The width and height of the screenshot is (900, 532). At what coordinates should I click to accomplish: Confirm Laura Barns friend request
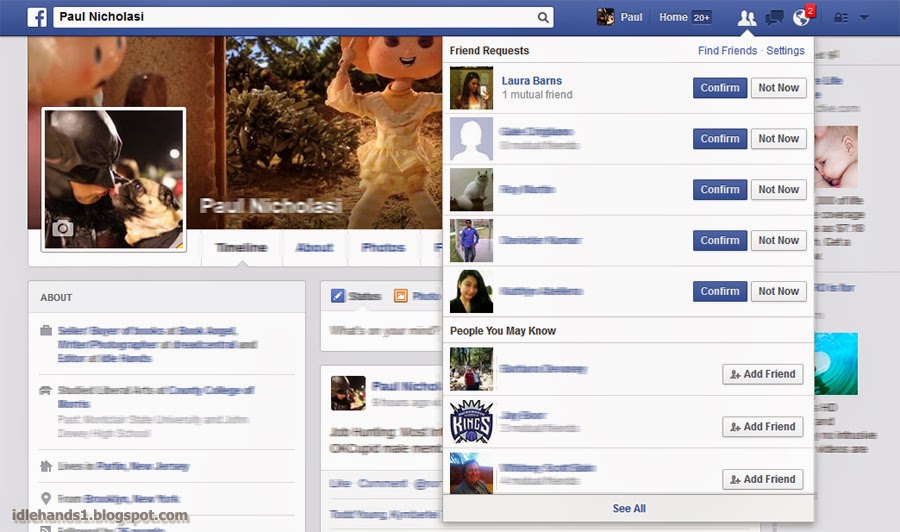[720, 88]
